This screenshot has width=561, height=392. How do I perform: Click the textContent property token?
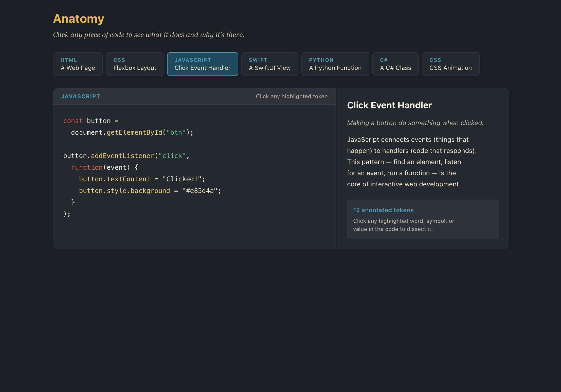128,179
